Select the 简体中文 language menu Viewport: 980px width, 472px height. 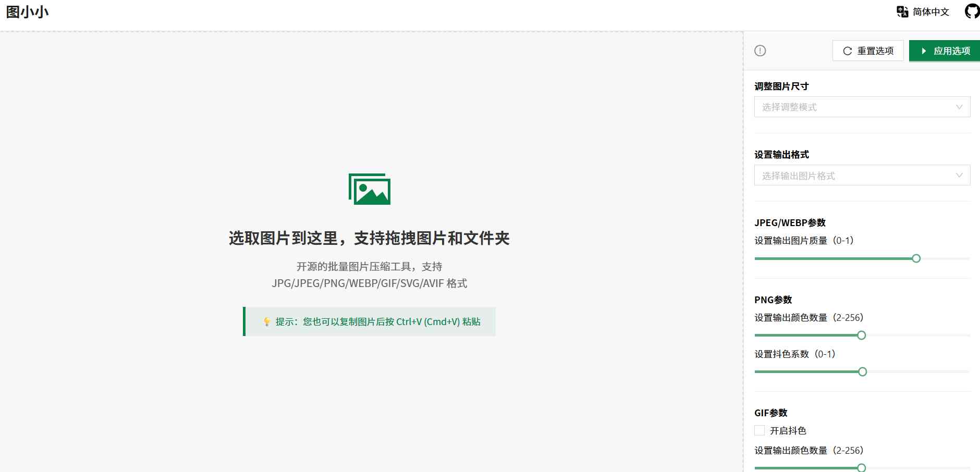(x=930, y=11)
